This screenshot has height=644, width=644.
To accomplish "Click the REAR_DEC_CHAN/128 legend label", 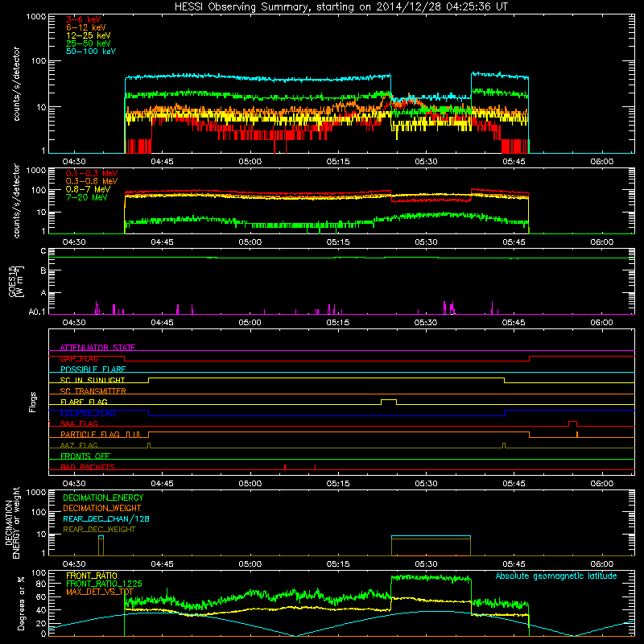I will tap(106, 519).
